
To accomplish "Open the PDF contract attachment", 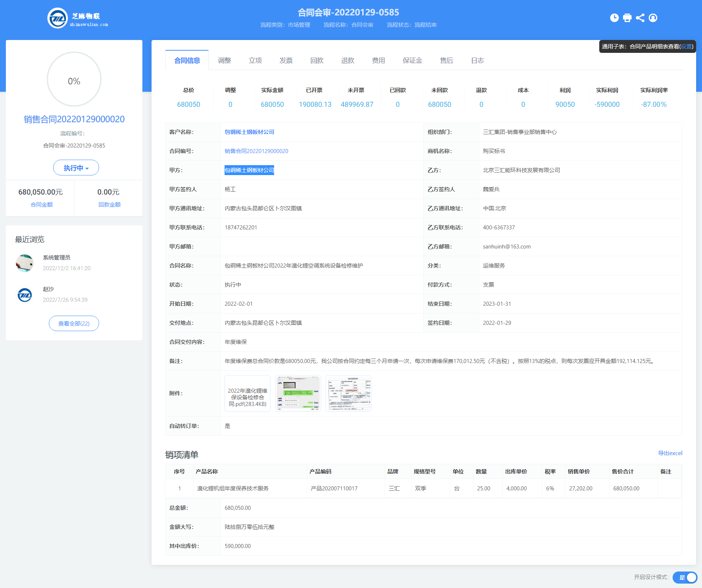I will point(247,393).
